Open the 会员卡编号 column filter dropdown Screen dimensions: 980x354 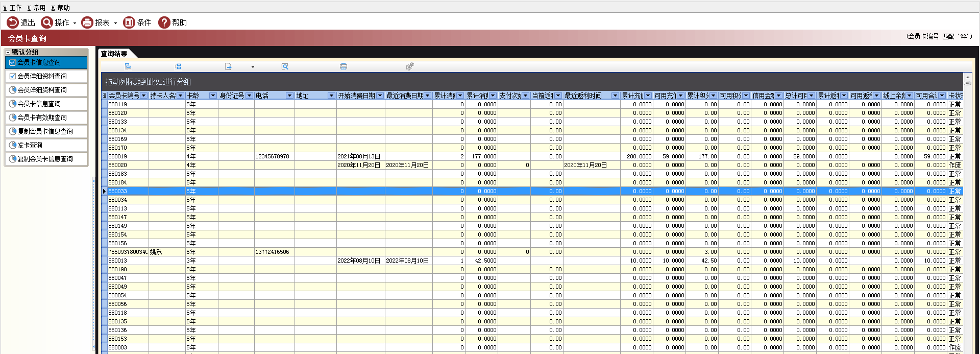tap(144, 96)
